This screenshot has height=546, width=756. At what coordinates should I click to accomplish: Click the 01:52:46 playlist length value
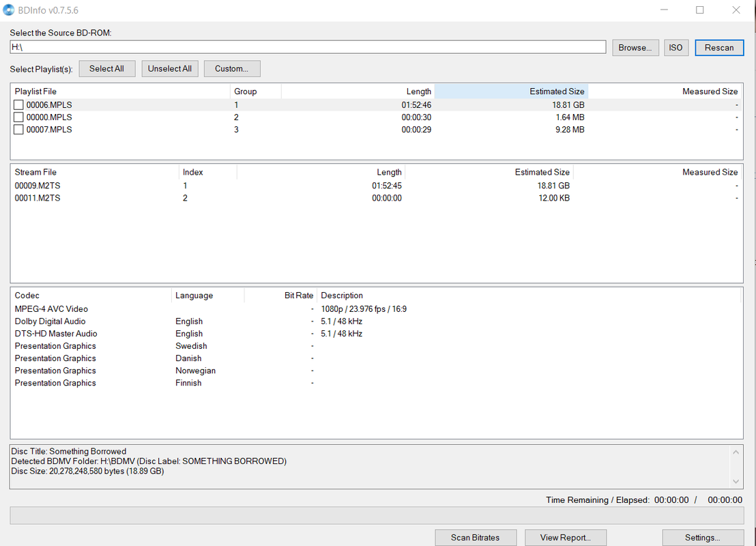416,104
